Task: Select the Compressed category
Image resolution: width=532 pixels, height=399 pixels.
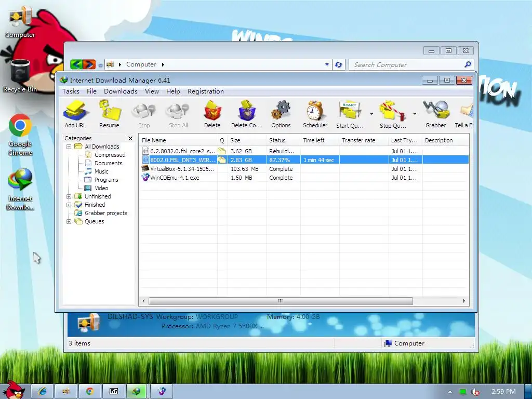Action: click(x=110, y=155)
